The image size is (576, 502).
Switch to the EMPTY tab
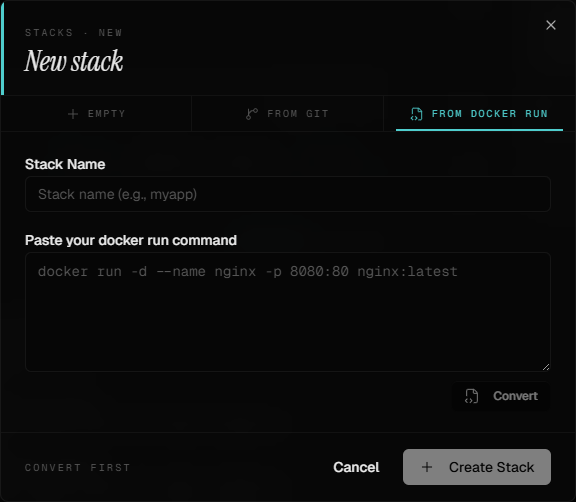96,114
